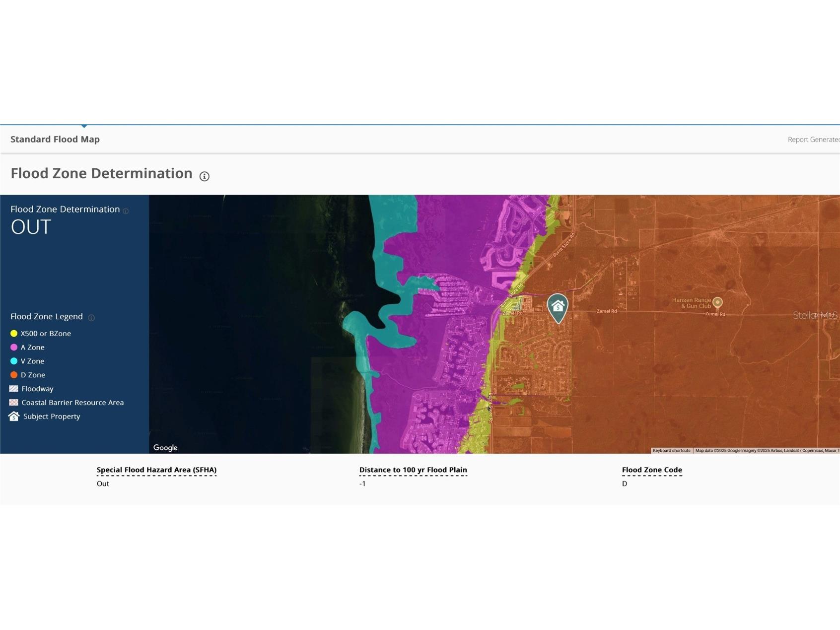Click the cyan V Zone legend swatch
The width and height of the screenshot is (840, 630).
[x=14, y=361]
